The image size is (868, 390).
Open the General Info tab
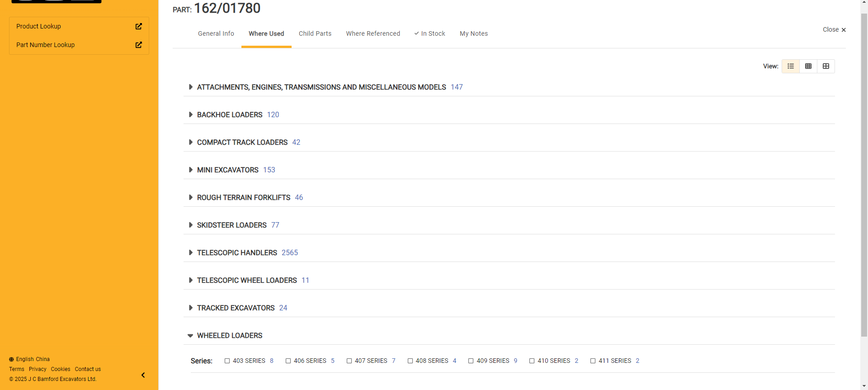pyautogui.click(x=216, y=33)
